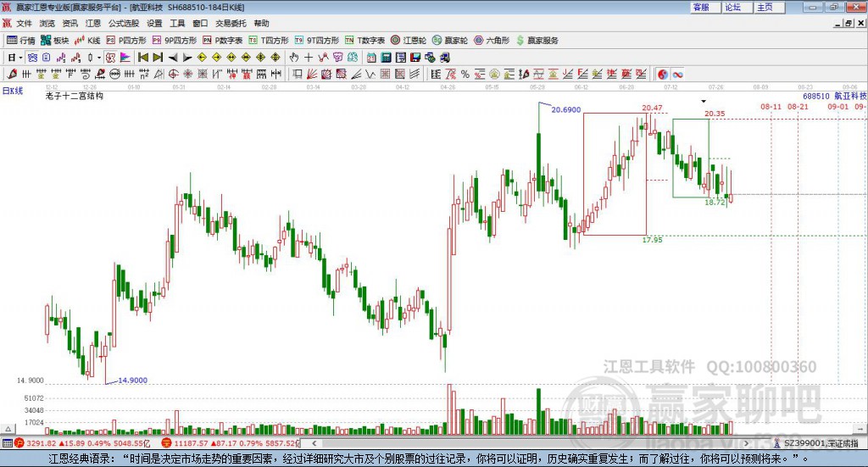Click the black right arrow icon

coord(187,58)
